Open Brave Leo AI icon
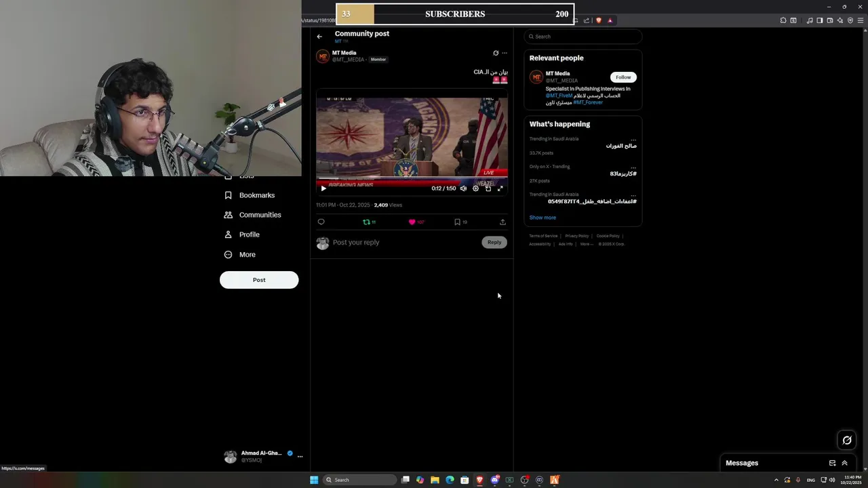This screenshot has height=488, width=868. tap(840, 20)
